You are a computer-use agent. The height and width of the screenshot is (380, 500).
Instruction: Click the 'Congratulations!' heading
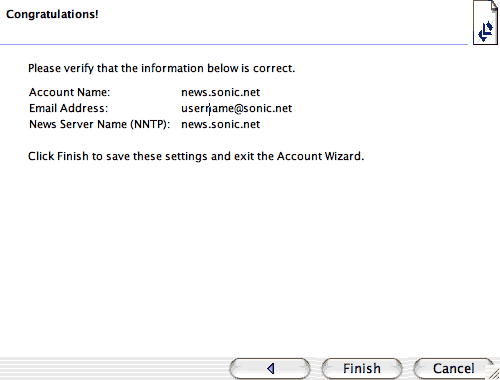pos(52,14)
